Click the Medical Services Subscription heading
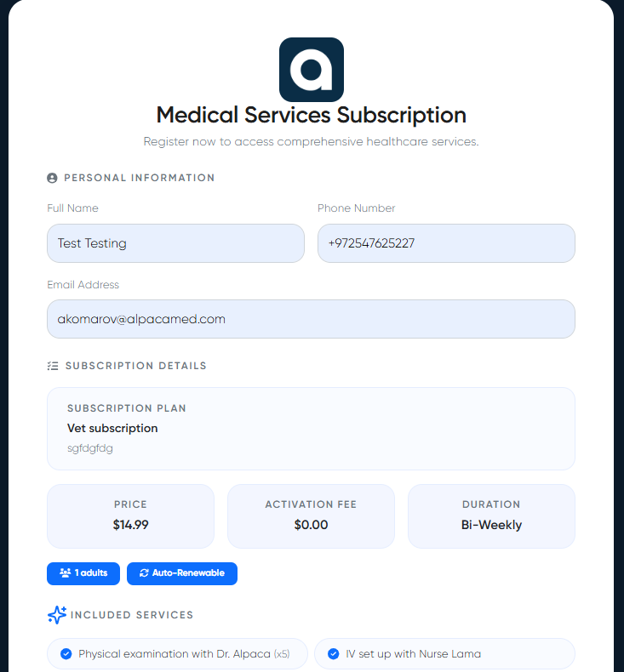The width and height of the screenshot is (624, 672). 312,115
